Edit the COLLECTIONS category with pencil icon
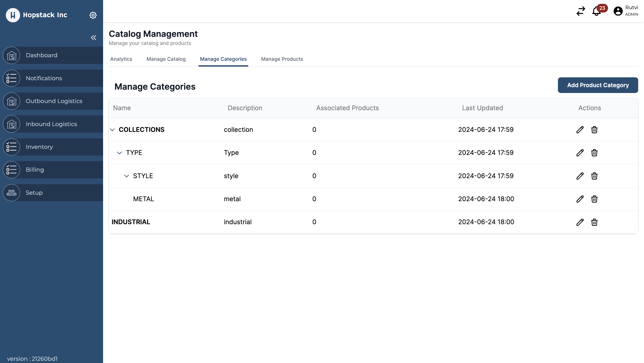The width and height of the screenshot is (644, 363). tap(580, 130)
